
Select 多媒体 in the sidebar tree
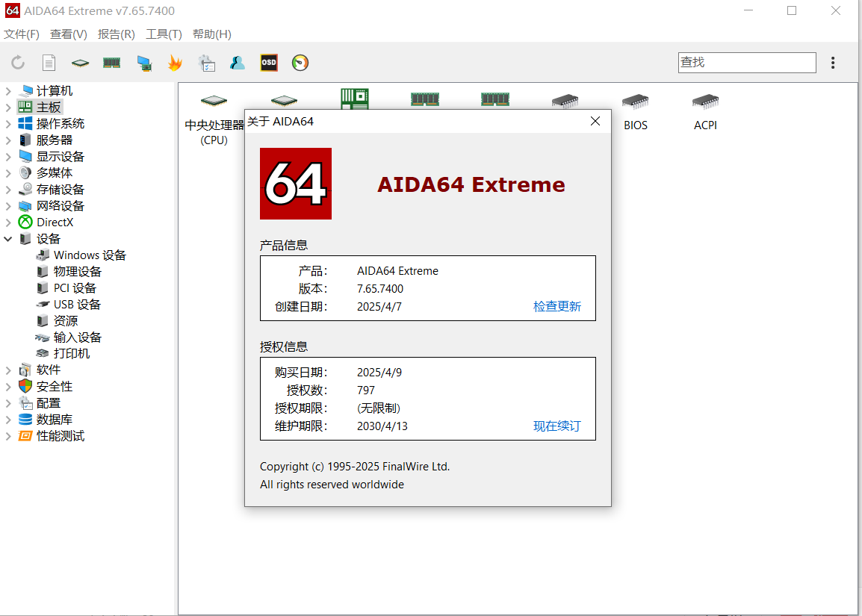(55, 172)
